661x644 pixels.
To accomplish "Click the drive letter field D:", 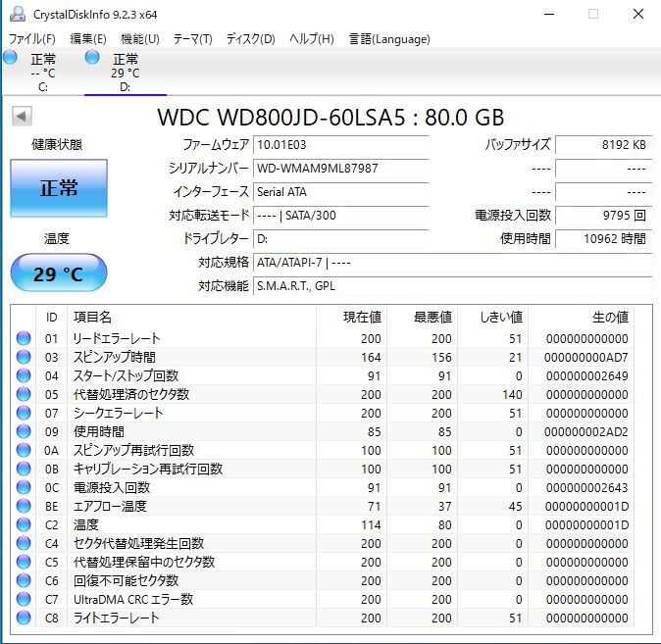I will click(340, 239).
